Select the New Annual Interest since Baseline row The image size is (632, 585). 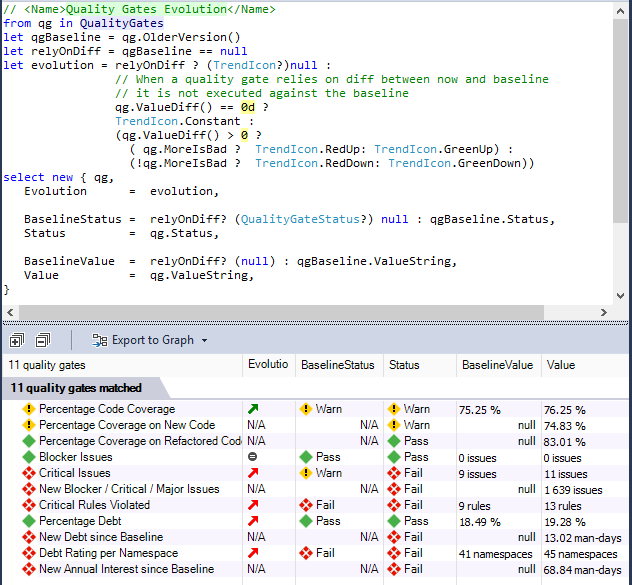coord(126,569)
